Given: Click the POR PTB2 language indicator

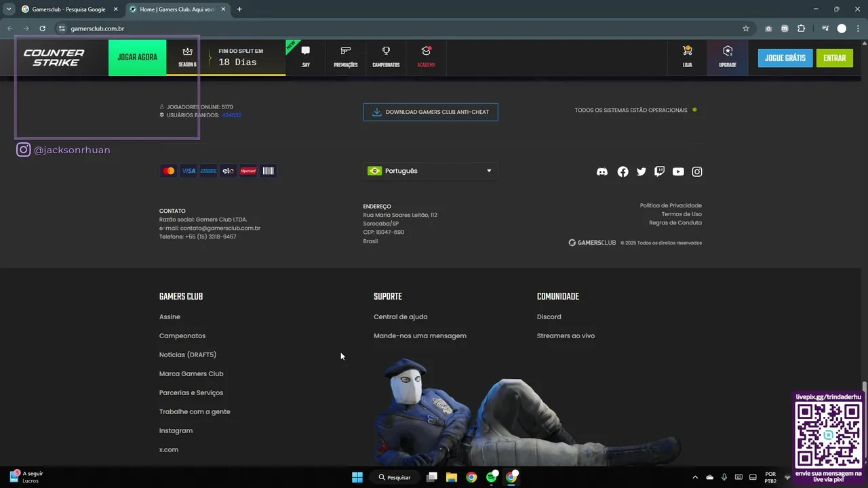Looking at the screenshot, I should click(x=770, y=477).
